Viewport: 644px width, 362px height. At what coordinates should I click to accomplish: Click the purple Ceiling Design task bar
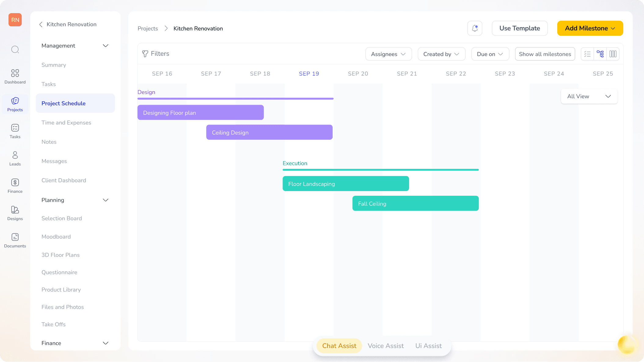tap(269, 132)
